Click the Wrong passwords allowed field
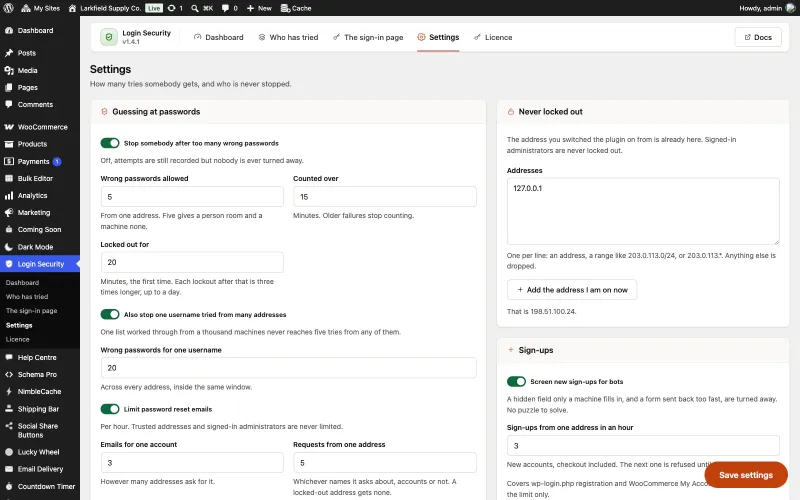Image resolution: width=800 pixels, height=500 pixels. [192, 197]
